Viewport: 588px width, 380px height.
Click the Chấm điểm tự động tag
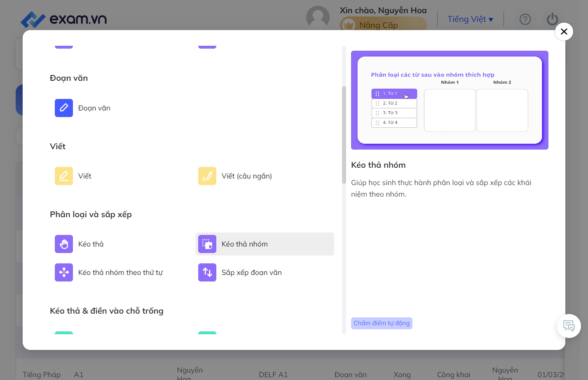(382, 323)
